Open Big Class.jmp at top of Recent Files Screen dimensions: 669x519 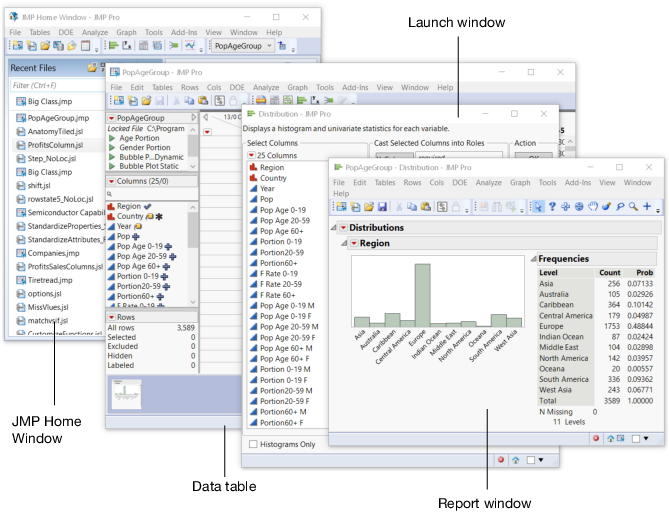[x=50, y=102]
